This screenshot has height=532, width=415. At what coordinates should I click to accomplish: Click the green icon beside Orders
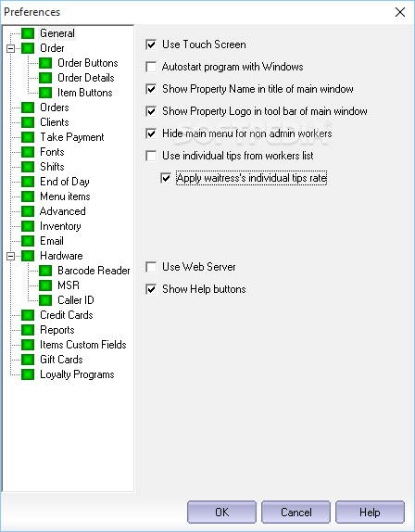(x=28, y=108)
